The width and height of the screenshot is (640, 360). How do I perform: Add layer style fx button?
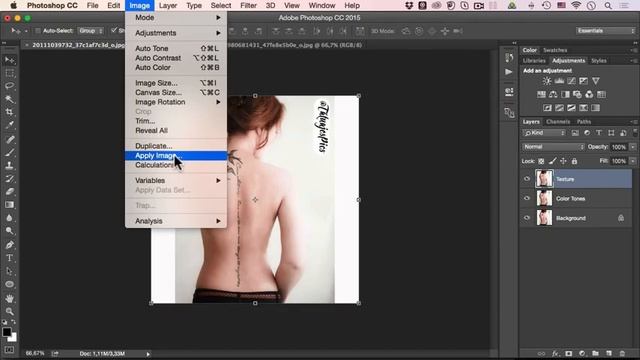(x=555, y=353)
